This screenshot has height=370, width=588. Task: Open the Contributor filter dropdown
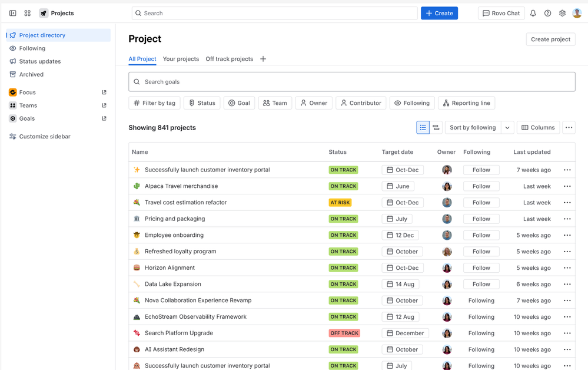(361, 103)
